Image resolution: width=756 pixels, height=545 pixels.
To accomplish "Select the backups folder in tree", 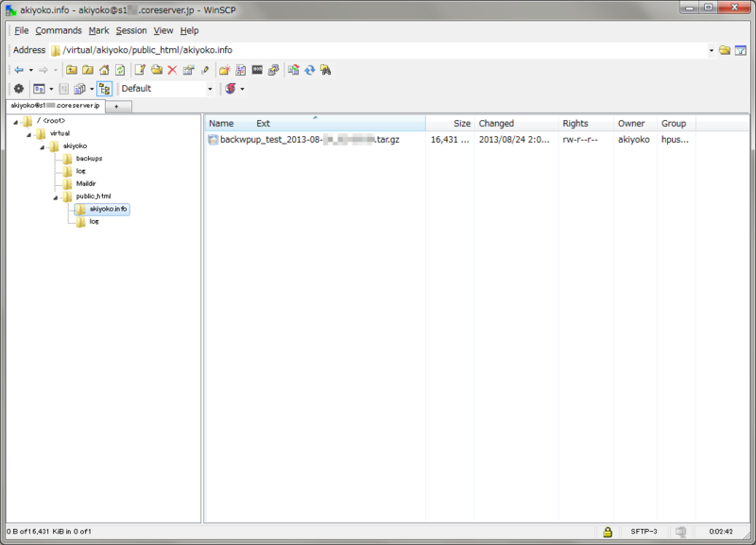I will click(x=89, y=159).
